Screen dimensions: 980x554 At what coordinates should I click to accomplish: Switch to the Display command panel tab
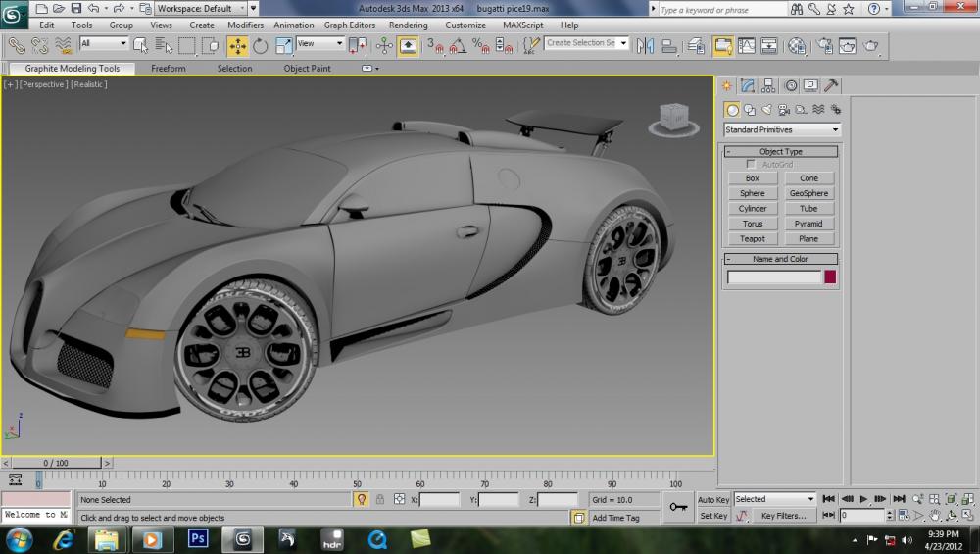(810, 85)
